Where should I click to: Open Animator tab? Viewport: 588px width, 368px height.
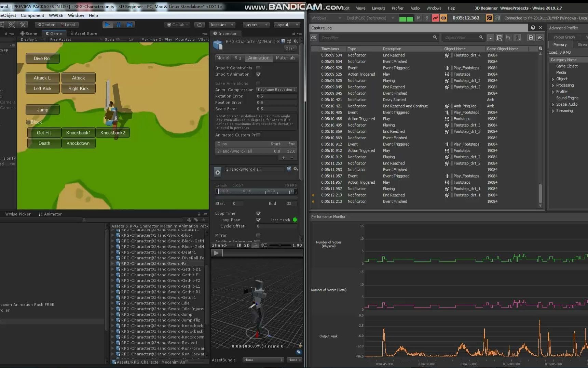[x=51, y=214]
